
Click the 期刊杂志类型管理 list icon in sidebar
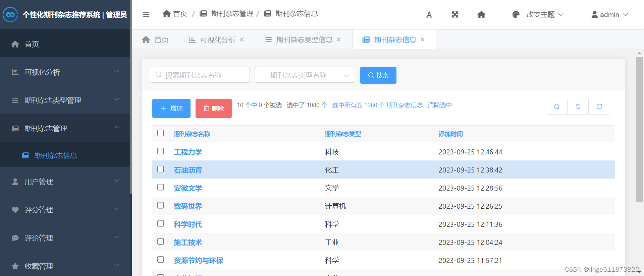(x=15, y=100)
